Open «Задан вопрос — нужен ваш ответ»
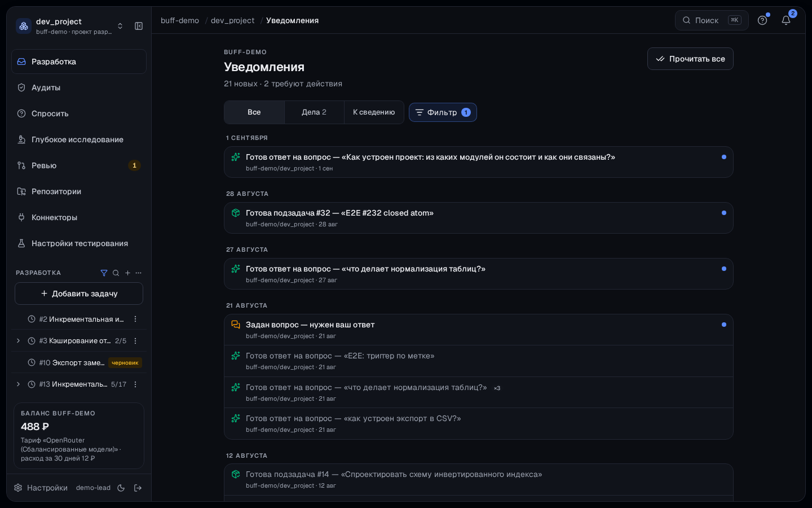This screenshot has width=812, height=508. pyautogui.click(x=479, y=330)
